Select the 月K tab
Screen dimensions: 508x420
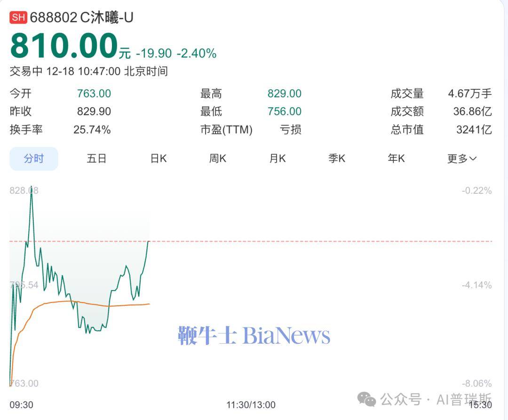point(278,158)
